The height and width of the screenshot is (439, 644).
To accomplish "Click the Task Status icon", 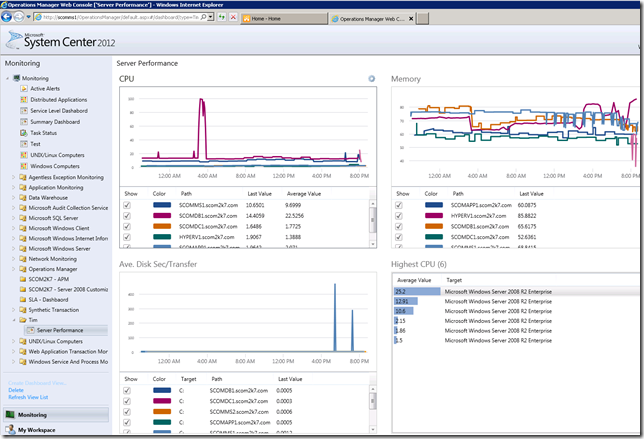I will click(x=24, y=133).
